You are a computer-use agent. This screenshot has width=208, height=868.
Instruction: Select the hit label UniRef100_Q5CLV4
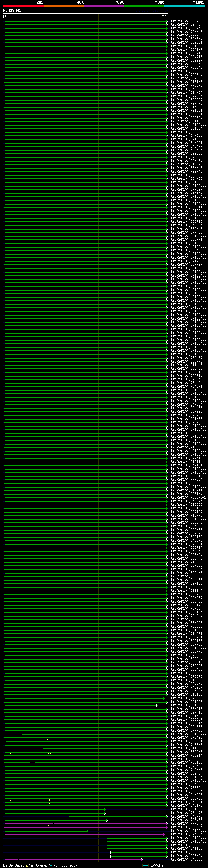[187, 802]
